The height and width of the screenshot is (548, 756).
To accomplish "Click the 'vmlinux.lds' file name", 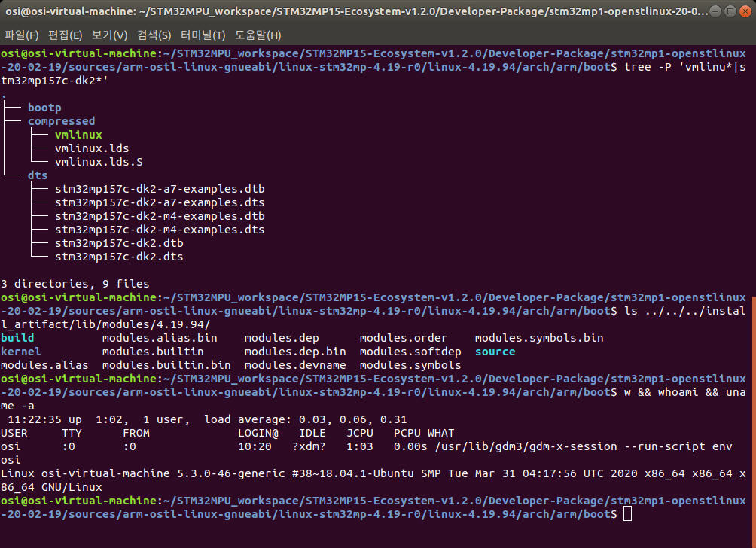I will (x=92, y=148).
